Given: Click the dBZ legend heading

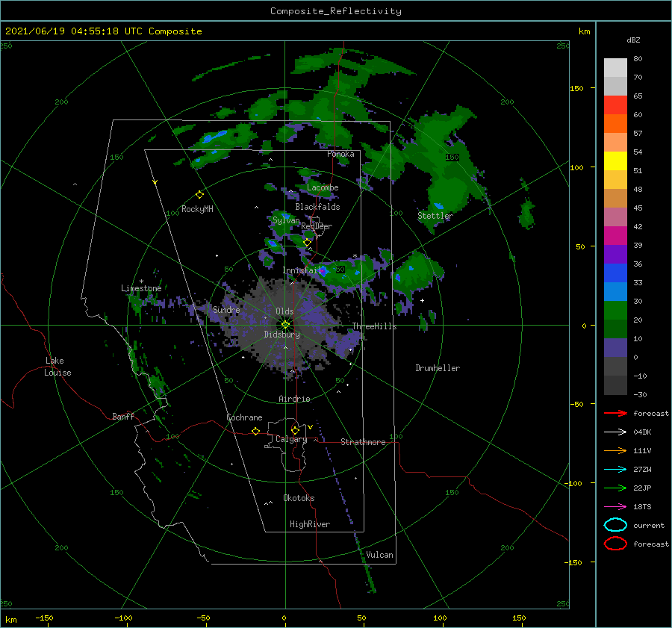Looking at the screenshot, I should tap(633, 40).
